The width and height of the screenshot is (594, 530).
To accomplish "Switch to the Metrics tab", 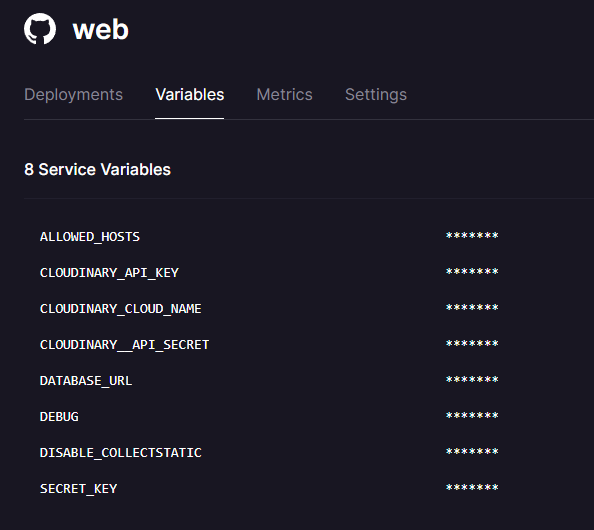I will tap(284, 95).
